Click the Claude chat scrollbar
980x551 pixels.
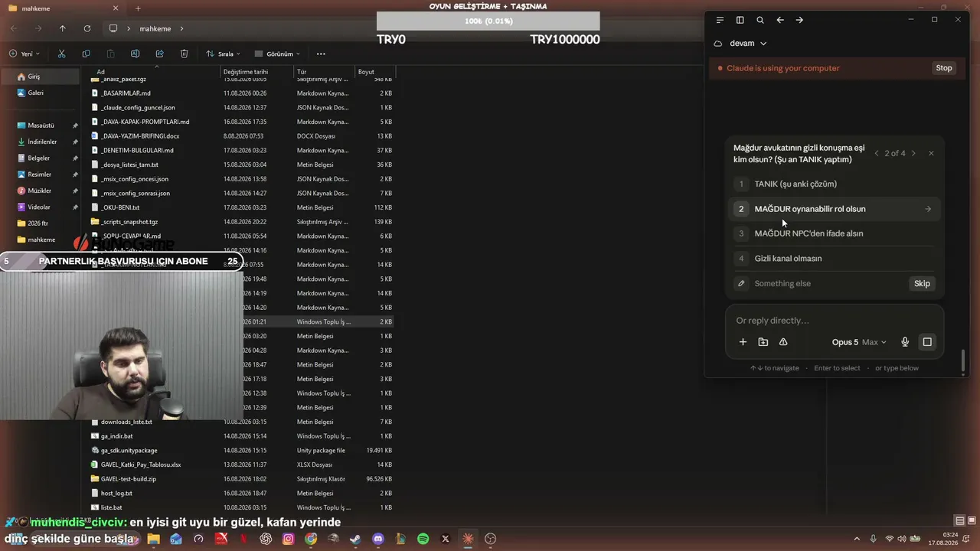963,360
